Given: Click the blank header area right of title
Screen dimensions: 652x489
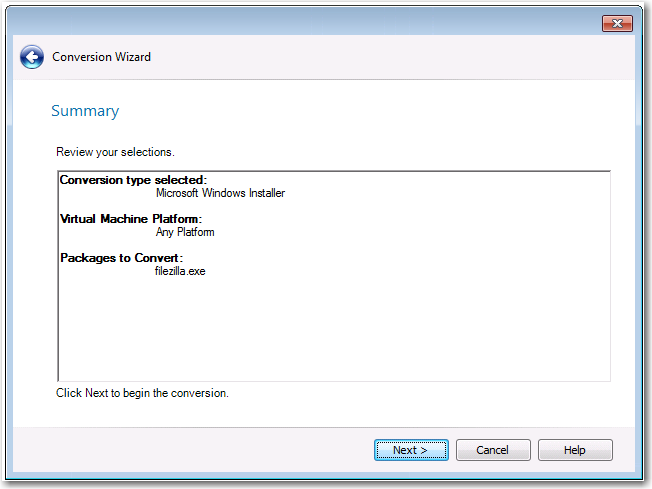Looking at the screenshot, I should click(x=400, y=57).
